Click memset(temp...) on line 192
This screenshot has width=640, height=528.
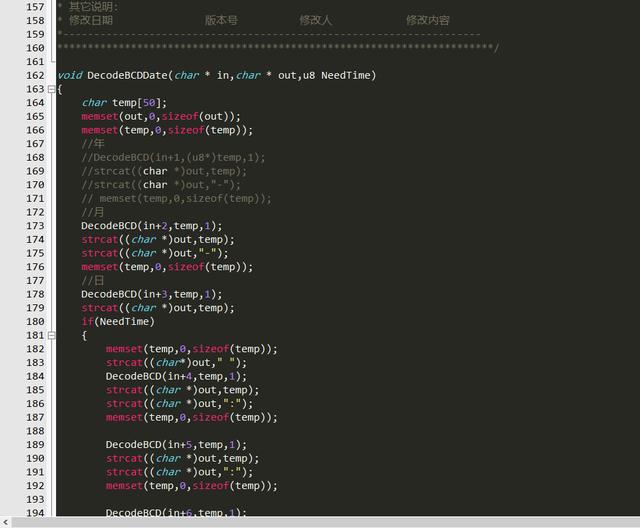tap(192, 486)
